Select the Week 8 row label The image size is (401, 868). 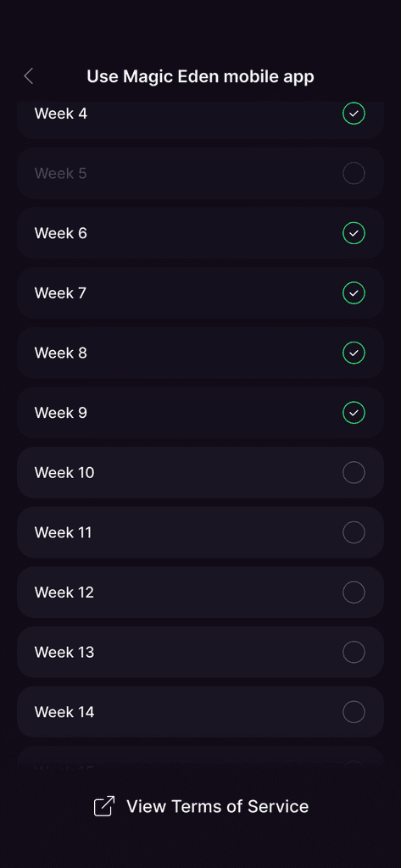point(60,353)
